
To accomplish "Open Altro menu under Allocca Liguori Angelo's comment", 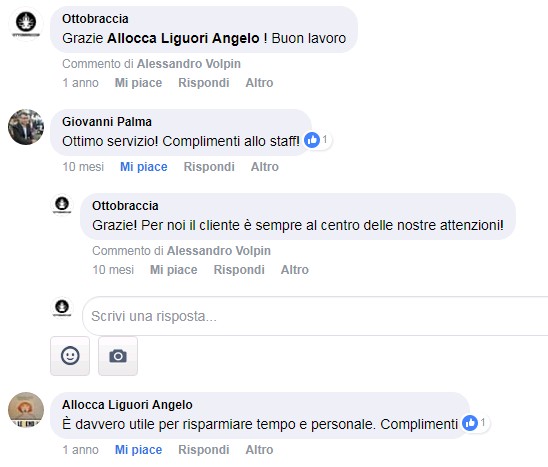I will [259, 450].
